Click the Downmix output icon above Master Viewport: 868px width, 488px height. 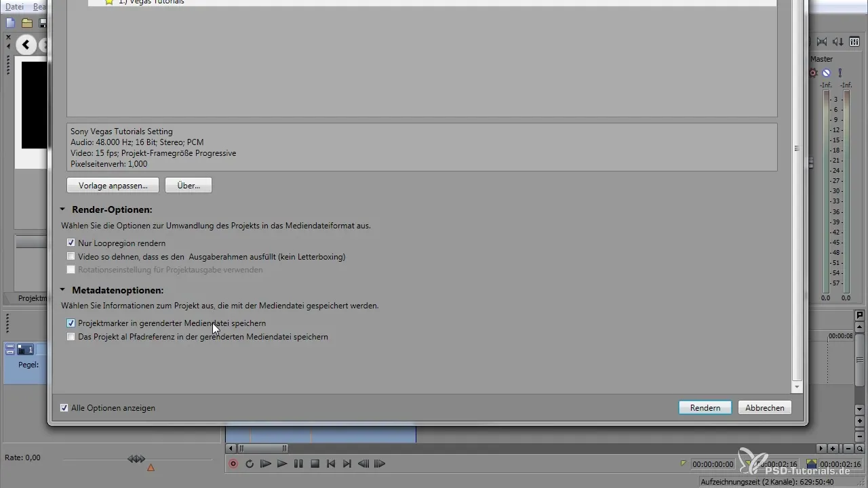(x=822, y=42)
